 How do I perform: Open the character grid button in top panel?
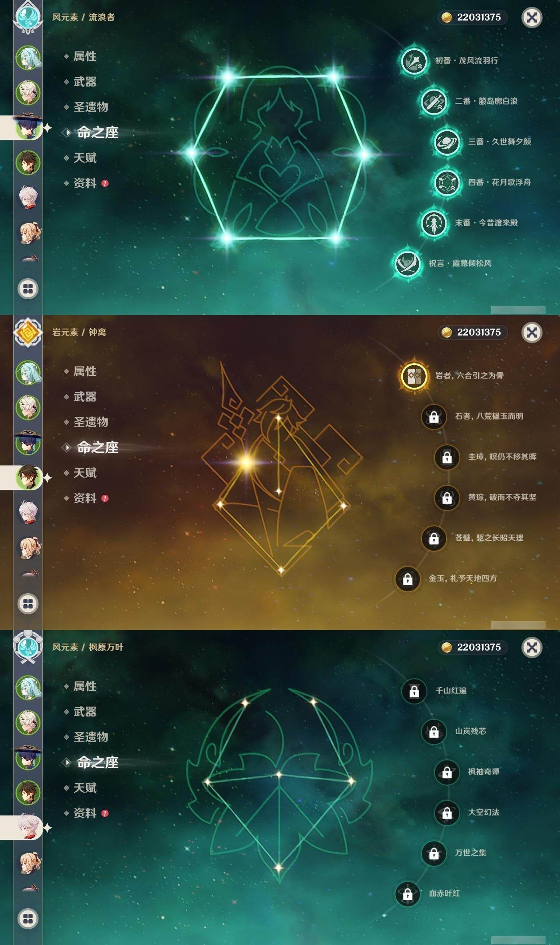point(28,289)
